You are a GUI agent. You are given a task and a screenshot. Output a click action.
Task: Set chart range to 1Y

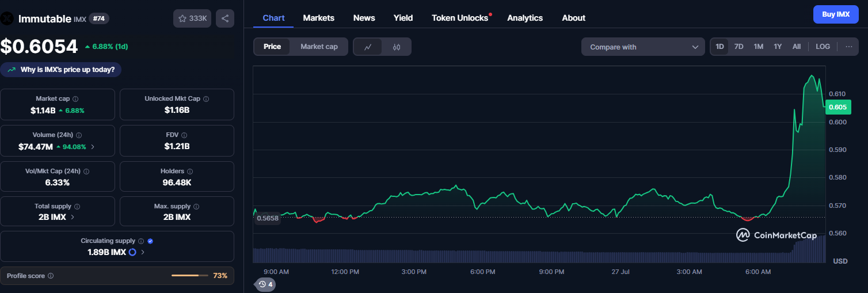[778, 47]
